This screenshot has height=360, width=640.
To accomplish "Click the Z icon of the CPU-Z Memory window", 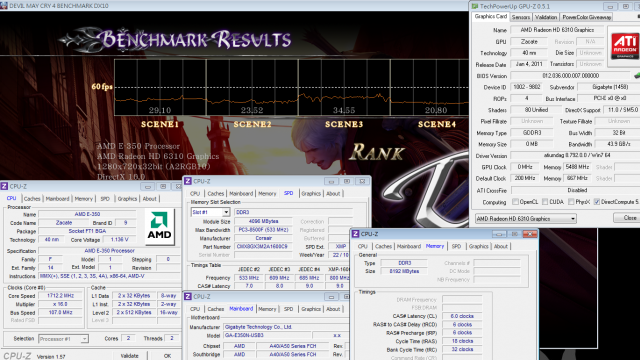I will point(356,234).
